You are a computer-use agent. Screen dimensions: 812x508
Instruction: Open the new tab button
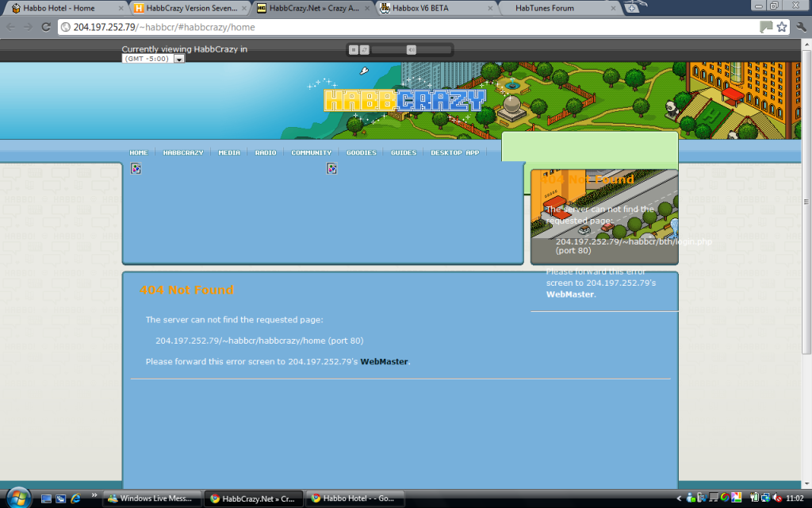pyautogui.click(x=632, y=8)
